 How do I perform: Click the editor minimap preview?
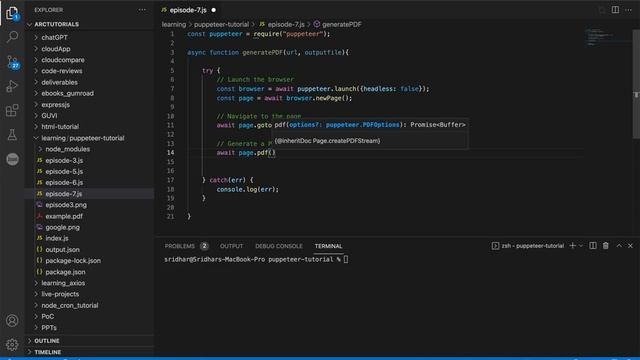(607, 38)
